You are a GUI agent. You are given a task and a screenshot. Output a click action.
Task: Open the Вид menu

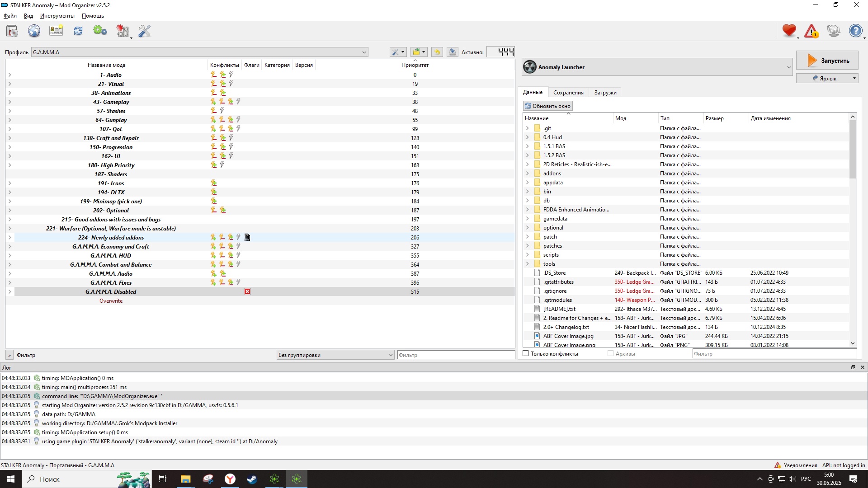point(28,16)
